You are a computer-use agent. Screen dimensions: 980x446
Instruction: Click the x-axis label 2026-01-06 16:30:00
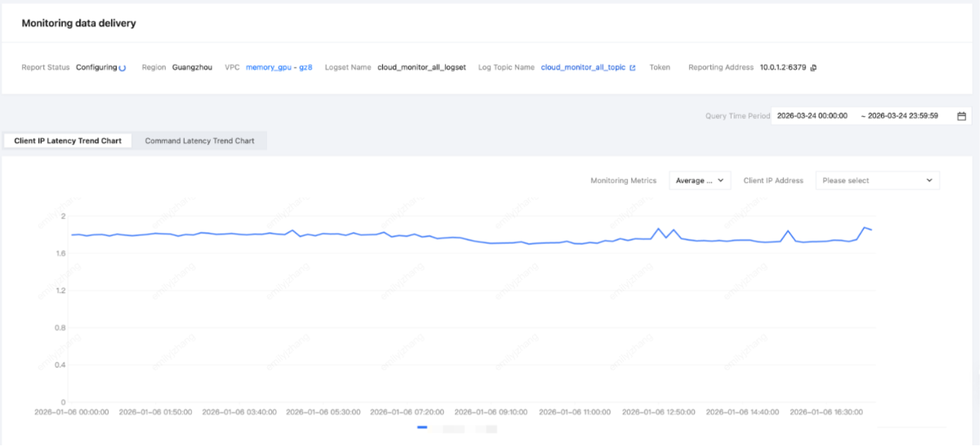coord(826,411)
